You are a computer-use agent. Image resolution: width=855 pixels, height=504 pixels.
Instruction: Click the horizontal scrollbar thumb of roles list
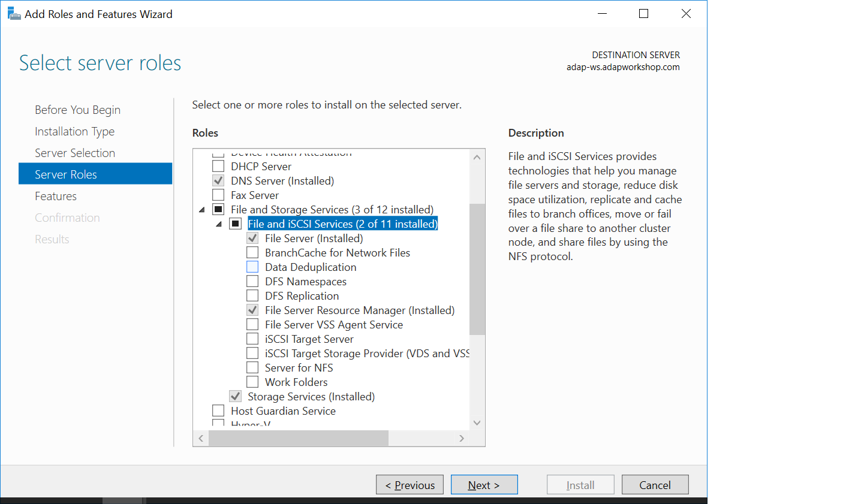tap(298, 439)
